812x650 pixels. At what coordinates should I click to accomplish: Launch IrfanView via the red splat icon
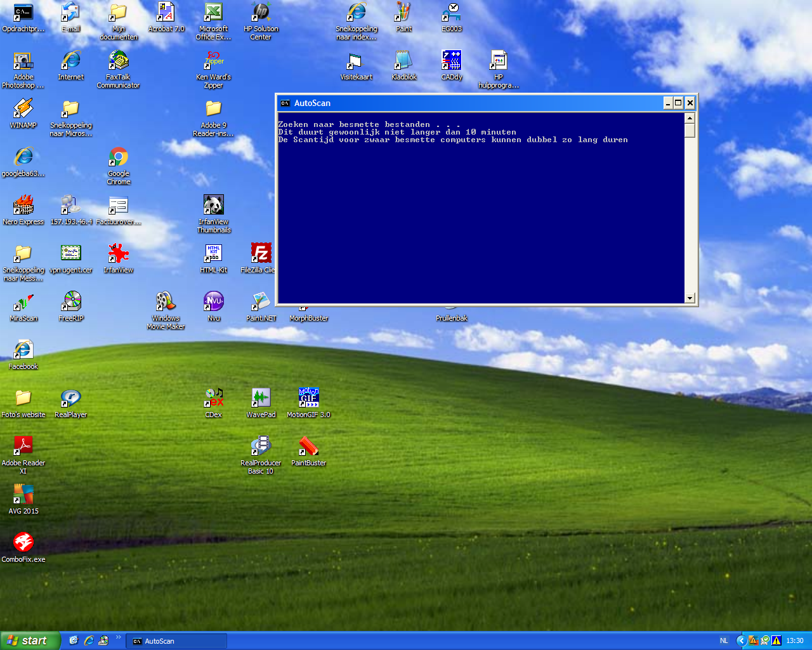click(x=119, y=259)
